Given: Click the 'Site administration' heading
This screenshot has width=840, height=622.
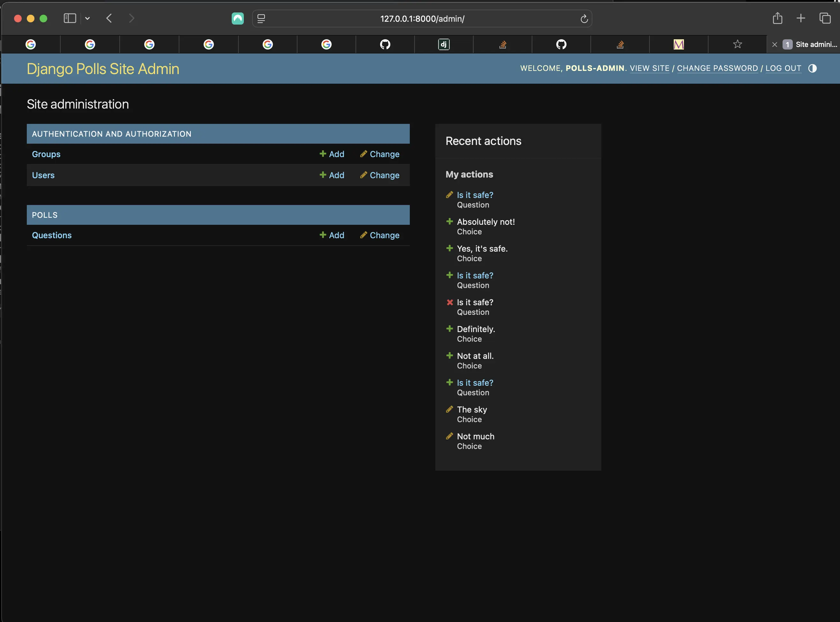Looking at the screenshot, I should [x=78, y=104].
